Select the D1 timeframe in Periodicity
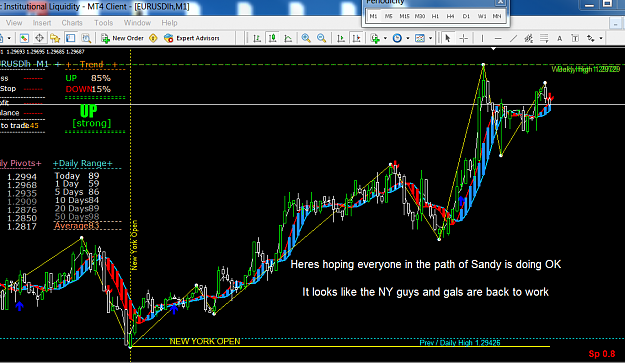Screen dimensions: 625x363 tap(466, 16)
